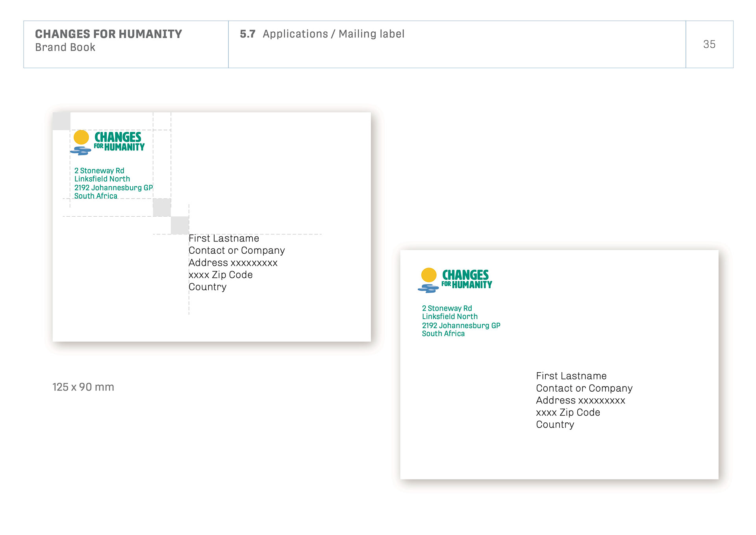Click 'xxxx Zip Code' on the right label
This screenshot has height=535, width=756.
tap(568, 412)
